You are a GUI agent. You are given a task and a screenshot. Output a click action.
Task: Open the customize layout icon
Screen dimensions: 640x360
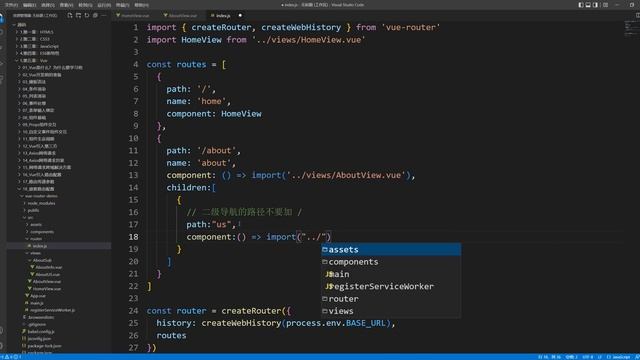[605, 5]
